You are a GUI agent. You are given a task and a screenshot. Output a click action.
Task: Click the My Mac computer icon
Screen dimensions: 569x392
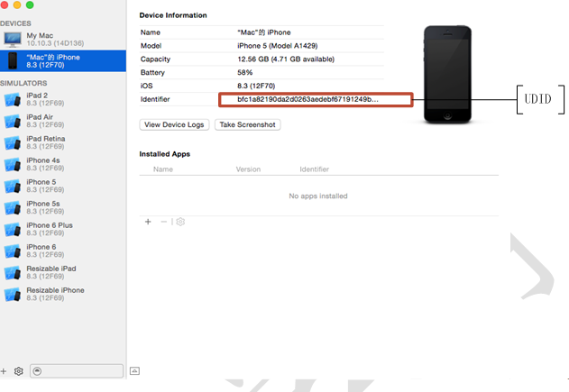13,40
